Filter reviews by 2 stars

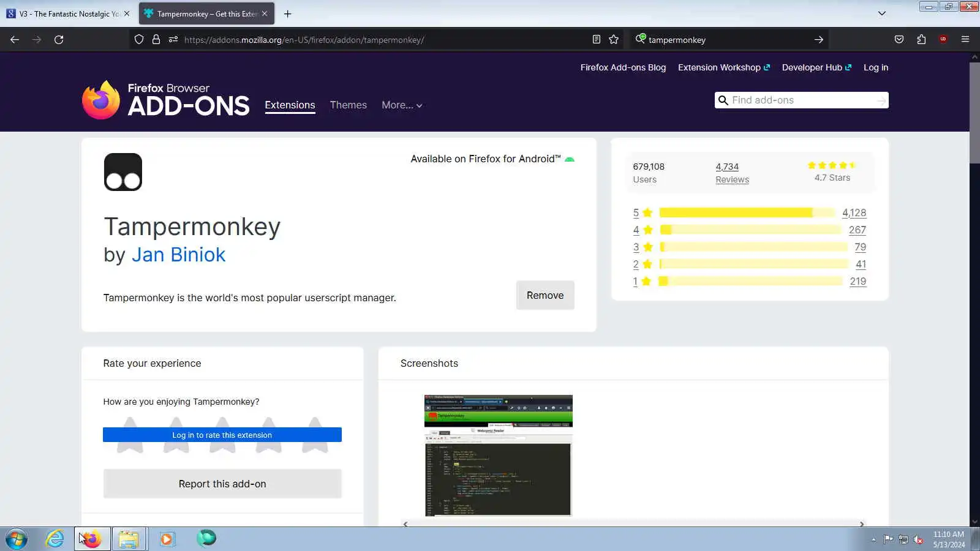pos(643,264)
